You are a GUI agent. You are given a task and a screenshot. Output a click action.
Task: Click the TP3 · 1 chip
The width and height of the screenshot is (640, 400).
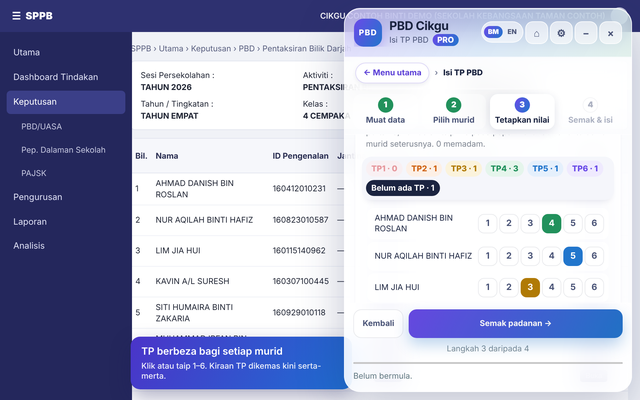pos(464,169)
